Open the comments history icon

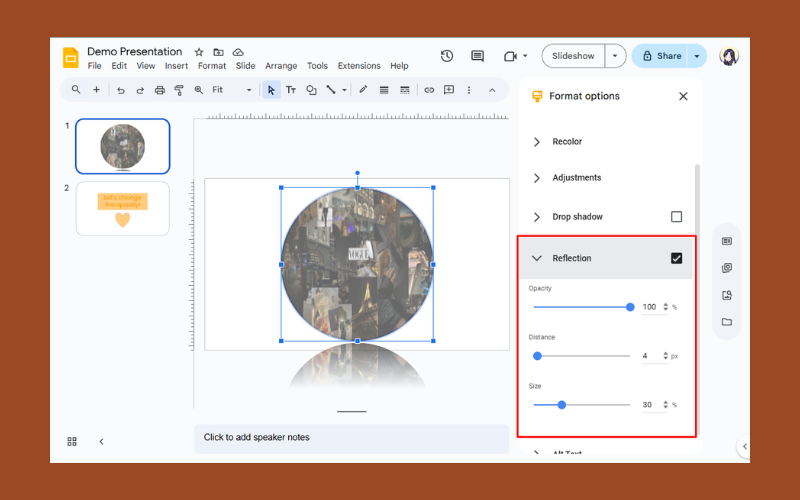pos(478,56)
